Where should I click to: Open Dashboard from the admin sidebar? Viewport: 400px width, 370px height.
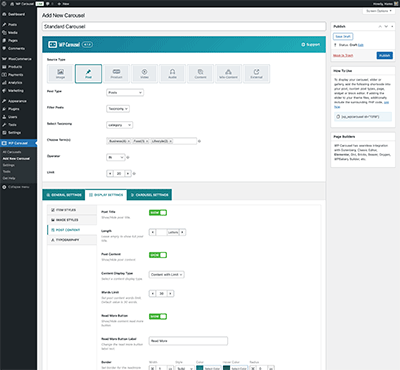pyautogui.click(x=16, y=14)
